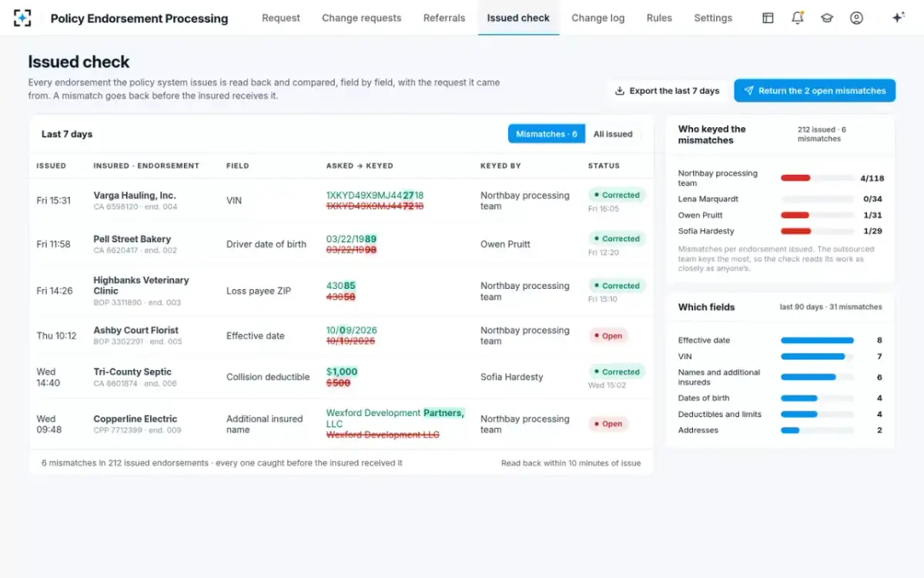Click the app logo icon beside the title
This screenshot has width=924, height=578.
tap(22, 18)
